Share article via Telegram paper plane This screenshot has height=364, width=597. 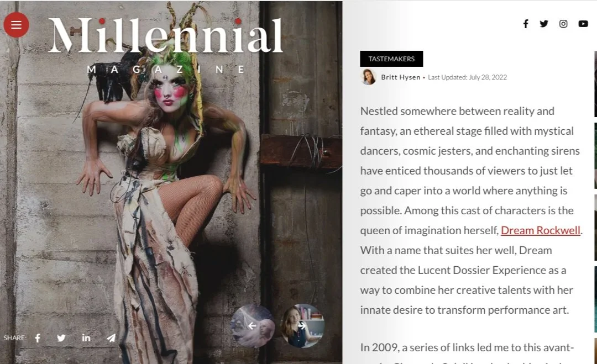(x=111, y=337)
